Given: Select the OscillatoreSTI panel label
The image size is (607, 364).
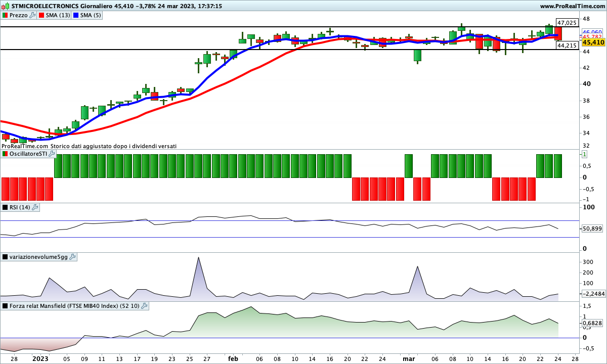Looking at the screenshot, I should pyautogui.click(x=28, y=154).
